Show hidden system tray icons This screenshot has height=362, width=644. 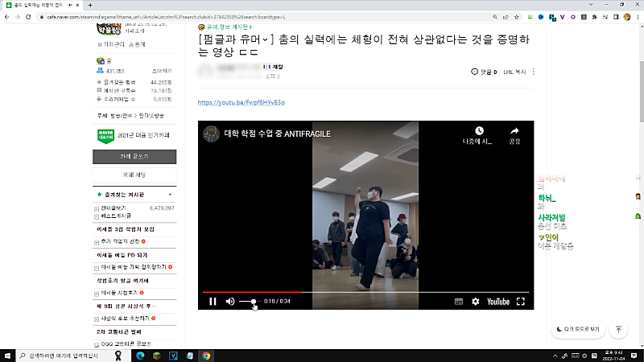point(555,356)
